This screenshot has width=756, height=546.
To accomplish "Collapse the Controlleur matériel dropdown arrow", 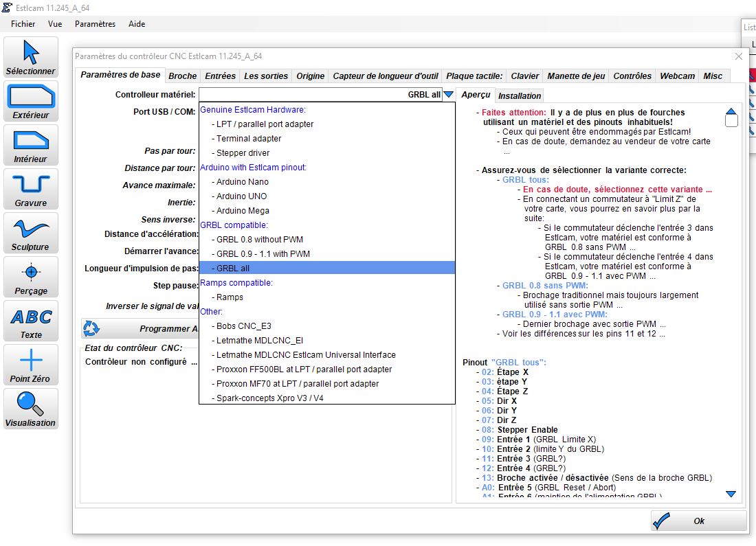I will [448, 95].
